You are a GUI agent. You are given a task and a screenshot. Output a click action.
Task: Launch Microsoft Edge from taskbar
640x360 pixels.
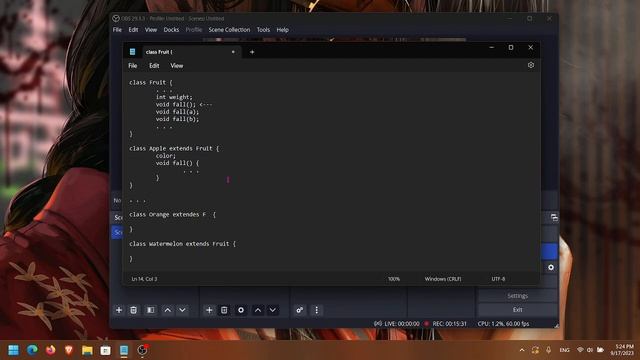point(32,350)
